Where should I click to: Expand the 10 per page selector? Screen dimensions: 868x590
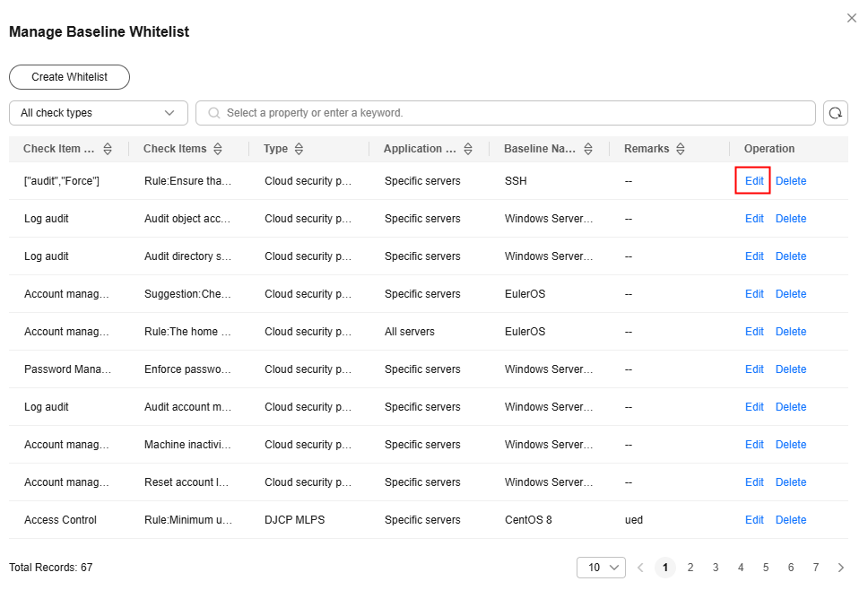click(602, 568)
